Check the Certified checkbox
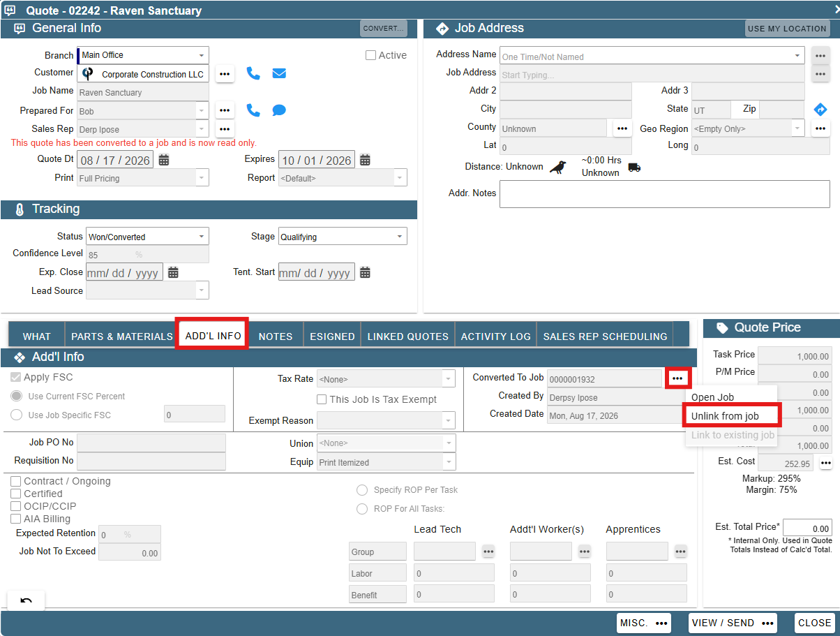 click(x=16, y=494)
